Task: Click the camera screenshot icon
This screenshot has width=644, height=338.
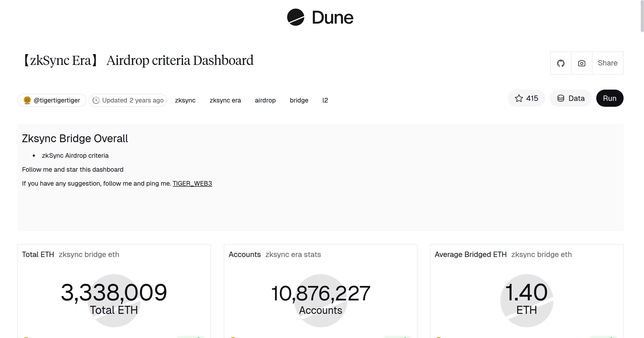Action: 581,63
